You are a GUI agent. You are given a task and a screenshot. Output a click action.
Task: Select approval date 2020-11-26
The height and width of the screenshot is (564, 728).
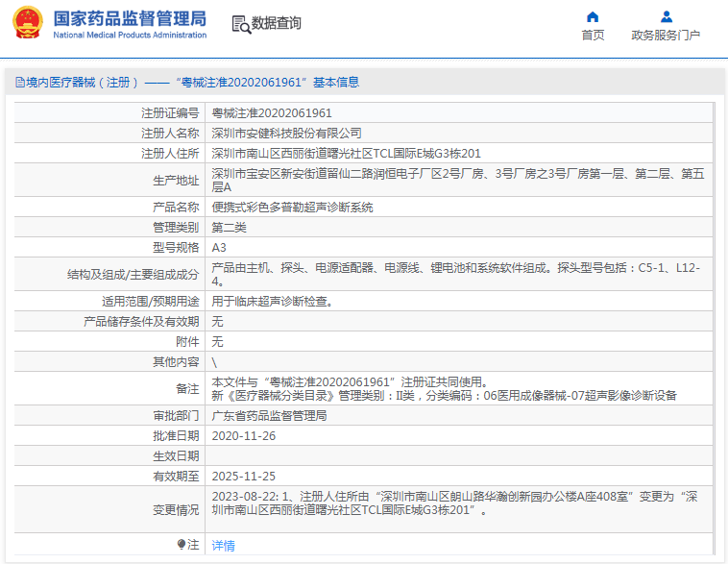[243, 436]
